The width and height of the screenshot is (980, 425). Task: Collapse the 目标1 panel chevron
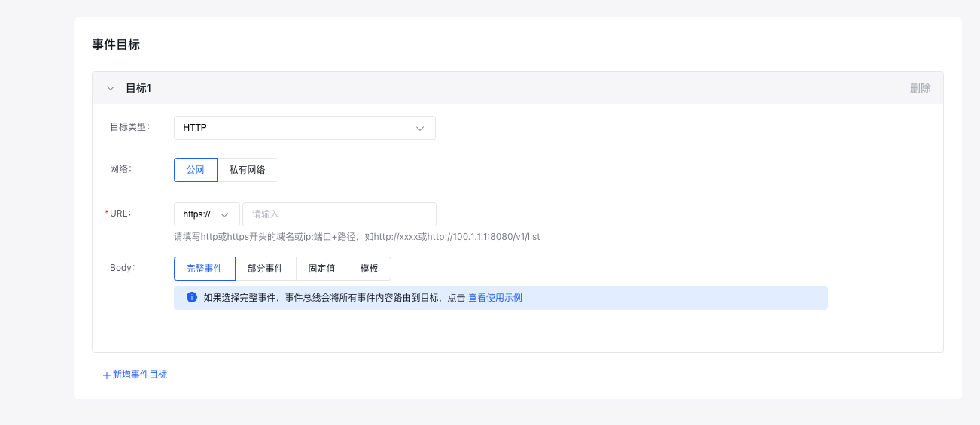click(x=111, y=88)
